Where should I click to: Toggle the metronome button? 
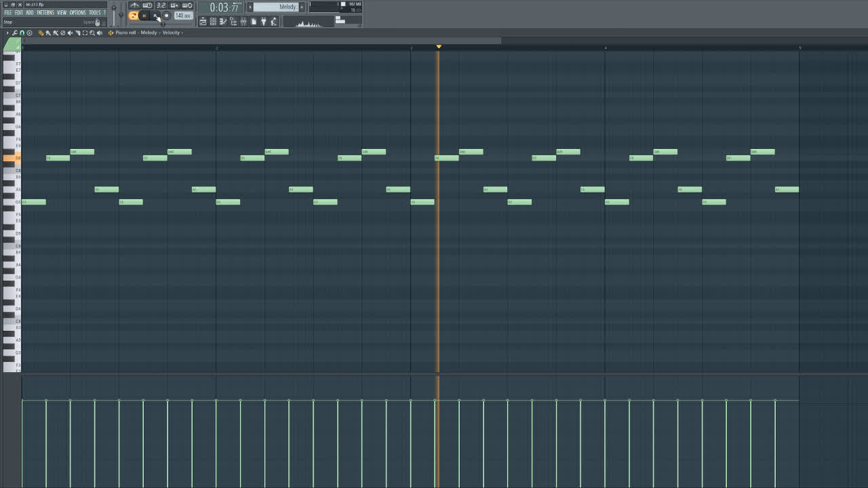(135, 5)
